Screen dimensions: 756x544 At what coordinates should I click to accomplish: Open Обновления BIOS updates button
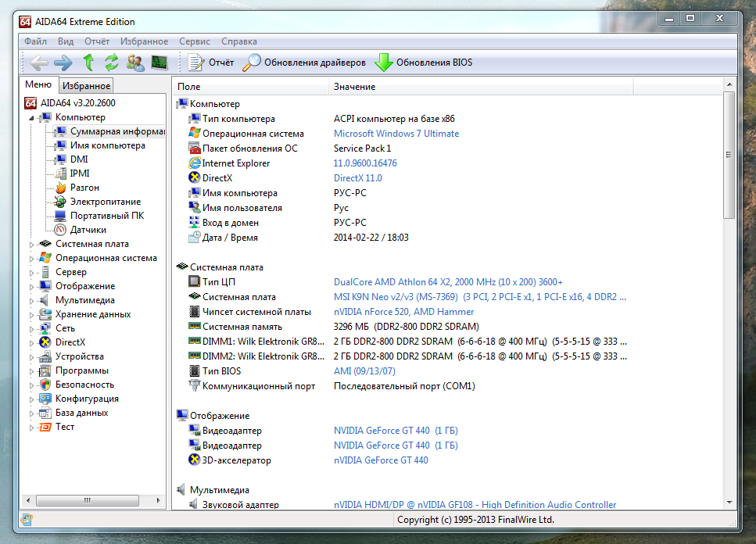[424, 63]
